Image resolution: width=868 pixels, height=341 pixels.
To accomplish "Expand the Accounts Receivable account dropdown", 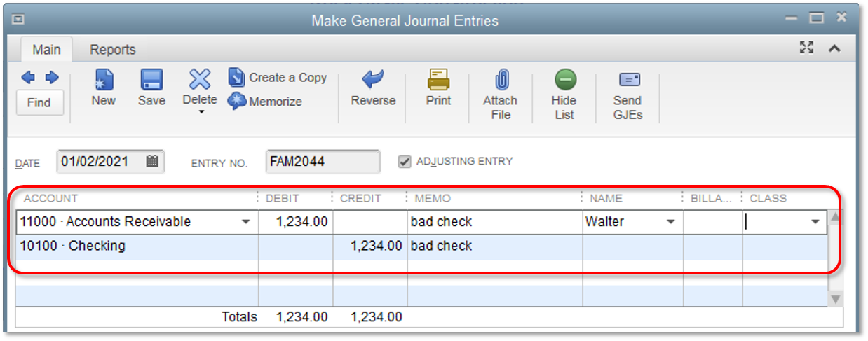I will click(246, 222).
